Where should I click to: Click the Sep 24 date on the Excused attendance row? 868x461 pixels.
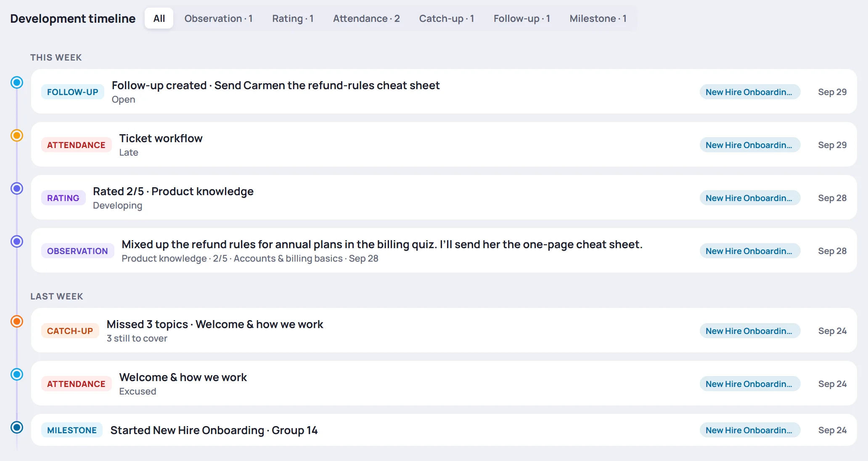click(832, 384)
